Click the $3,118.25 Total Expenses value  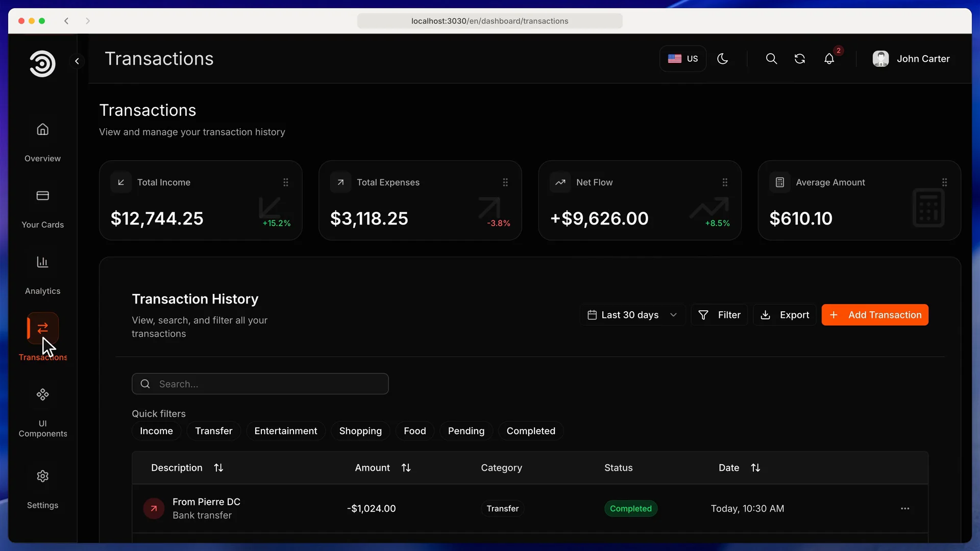point(369,218)
